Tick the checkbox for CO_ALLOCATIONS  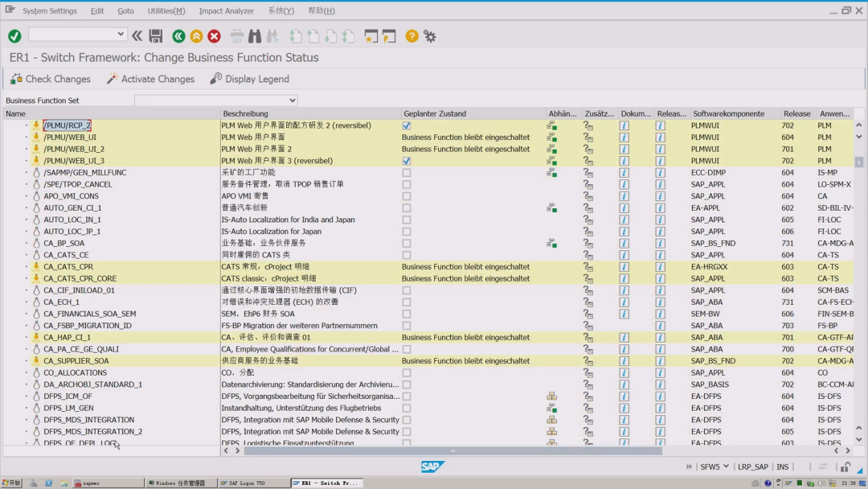[x=407, y=372]
